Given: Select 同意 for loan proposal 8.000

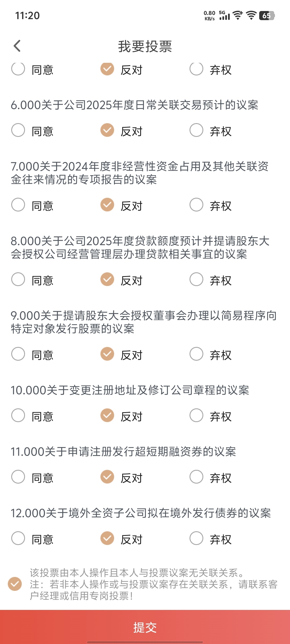Looking at the screenshot, I should (18, 279).
